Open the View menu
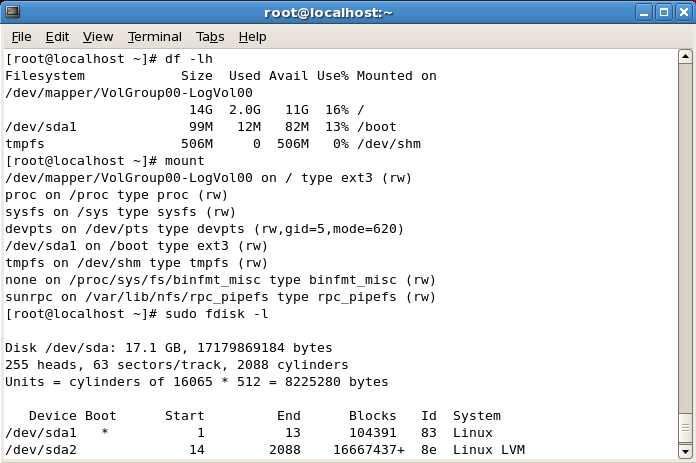696x463 pixels. [x=98, y=37]
